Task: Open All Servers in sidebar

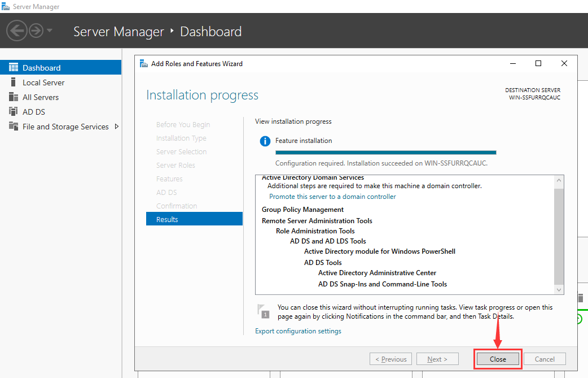Action: coord(41,97)
